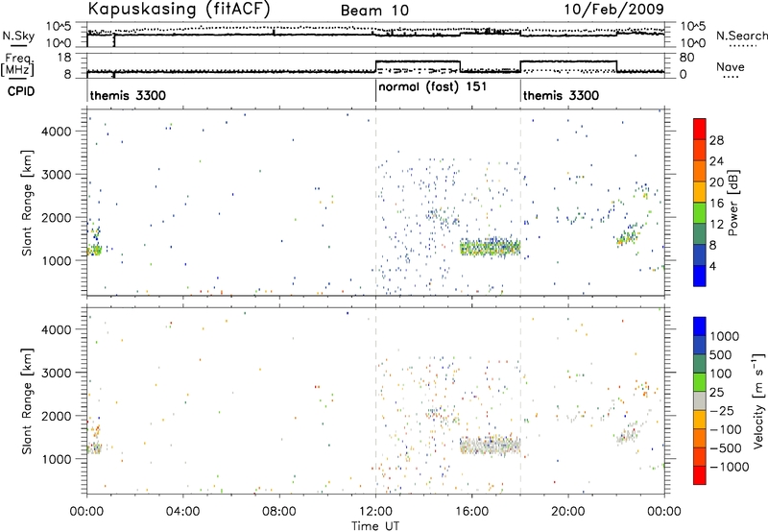Click the date "10/Feb/2009"
This screenshot has height=532, width=768.
pos(613,9)
